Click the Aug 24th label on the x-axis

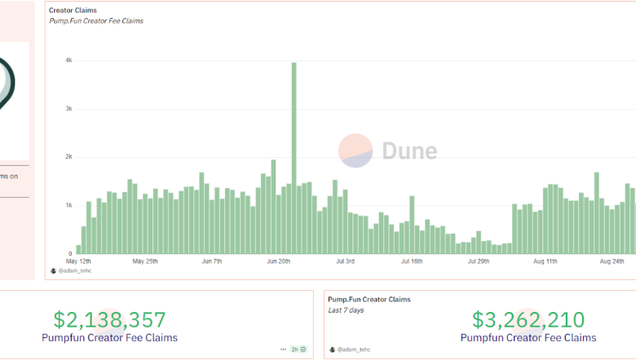coord(612,261)
